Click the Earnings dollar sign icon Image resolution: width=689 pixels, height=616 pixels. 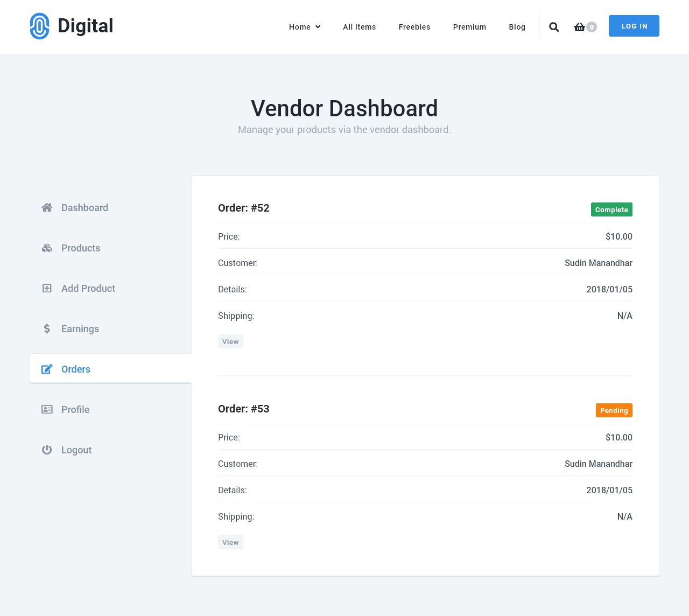click(x=47, y=329)
